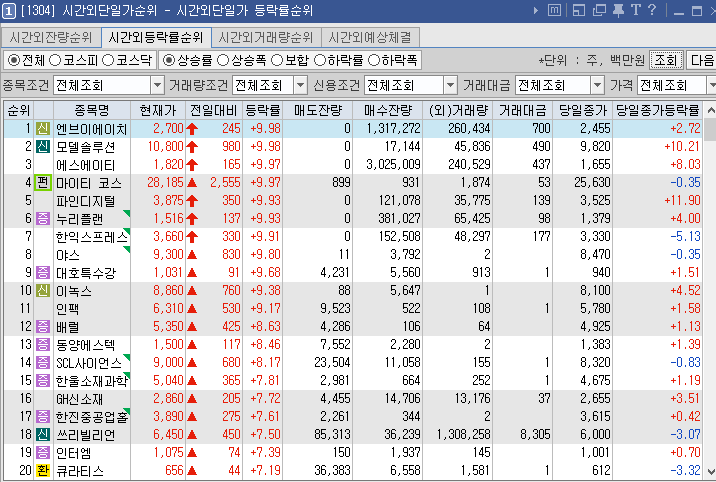The image size is (716, 482).
Task: Click the 증 badge on 한울소재과학 row
Action: (43, 381)
